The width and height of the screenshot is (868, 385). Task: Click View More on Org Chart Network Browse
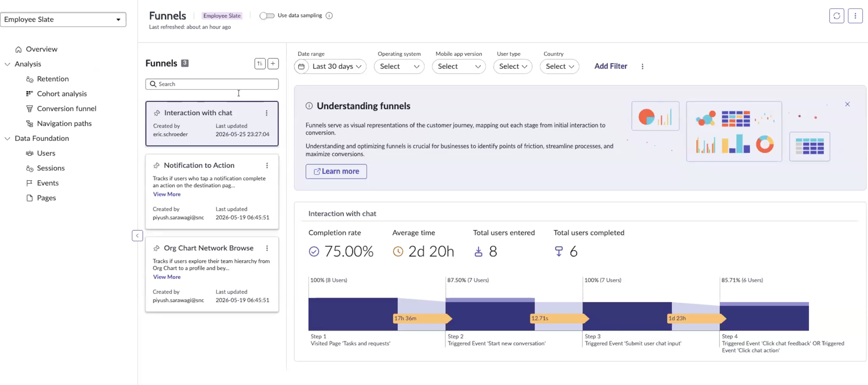tap(166, 277)
